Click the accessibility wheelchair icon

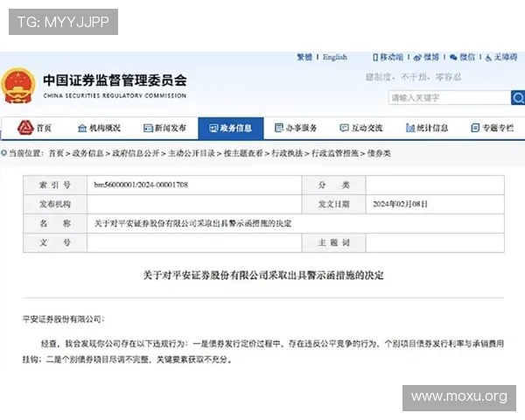click(488, 58)
